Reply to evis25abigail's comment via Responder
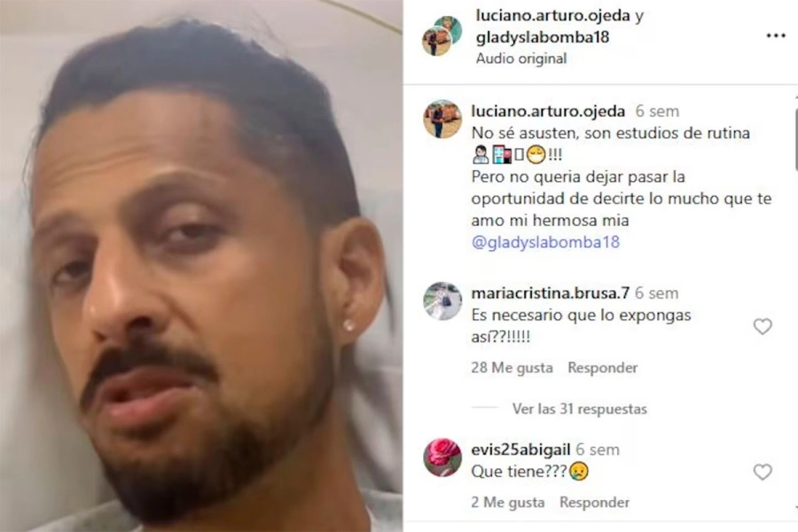 coord(594,503)
